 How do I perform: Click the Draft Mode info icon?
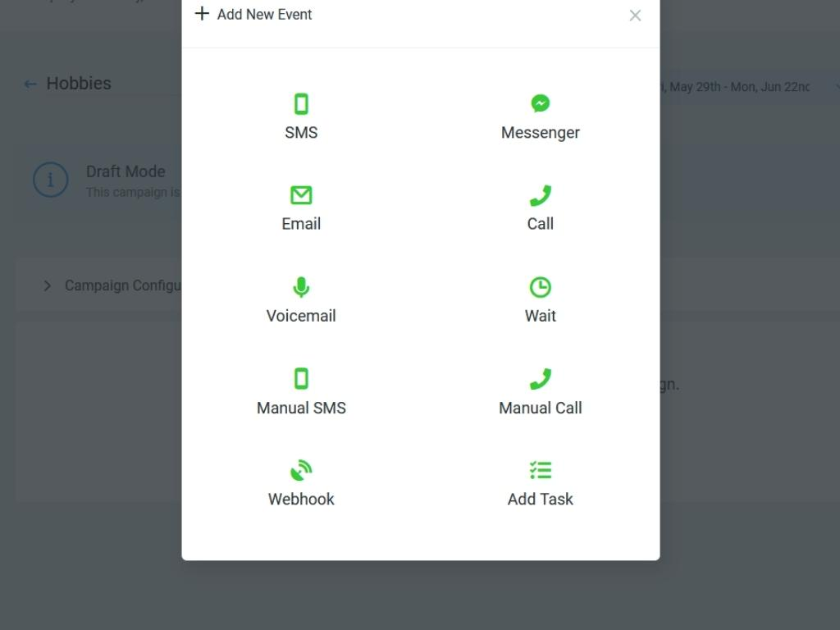click(50, 180)
